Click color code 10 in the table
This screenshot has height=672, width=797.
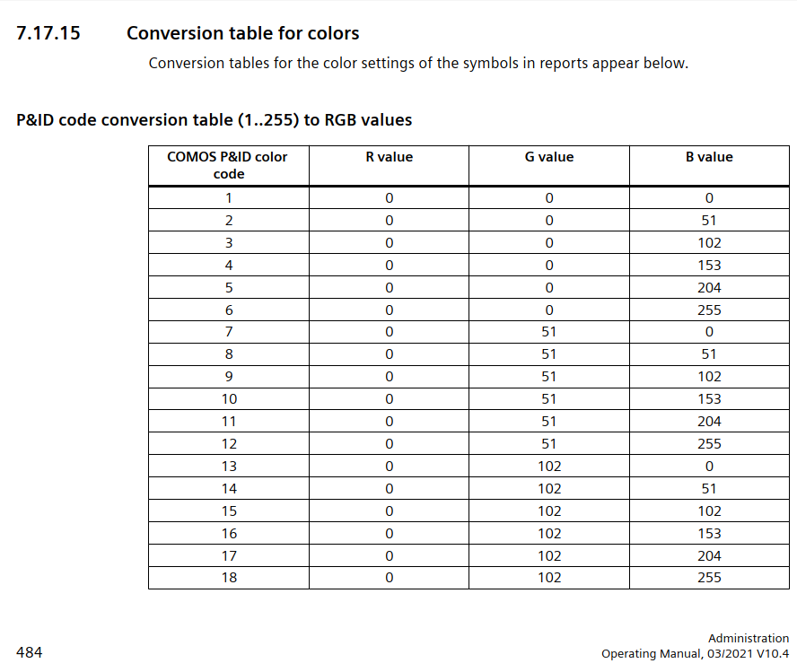(229, 399)
